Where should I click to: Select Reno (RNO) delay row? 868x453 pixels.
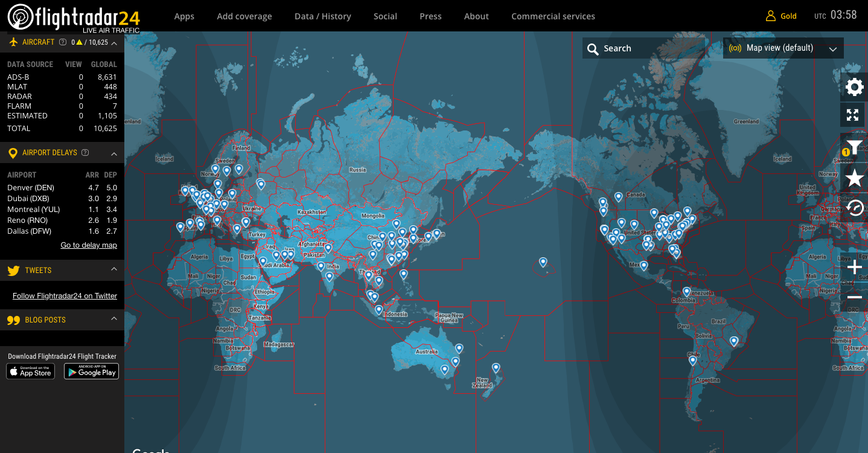point(62,220)
